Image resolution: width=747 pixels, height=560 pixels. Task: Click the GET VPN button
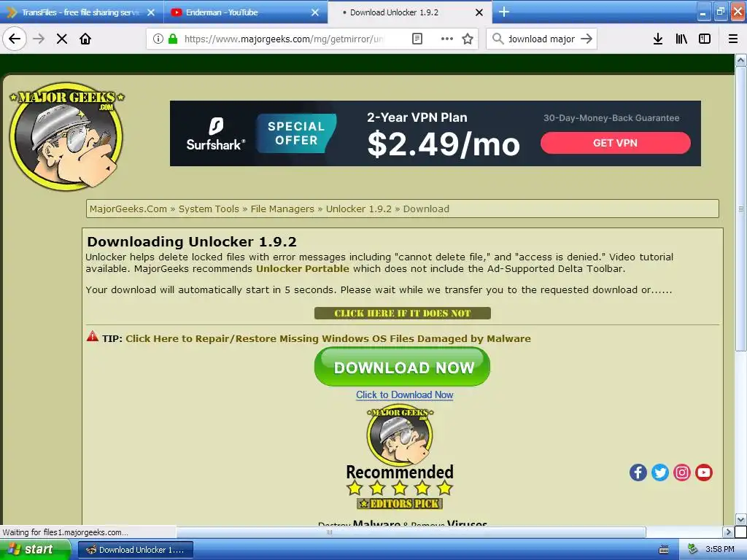pyautogui.click(x=615, y=143)
